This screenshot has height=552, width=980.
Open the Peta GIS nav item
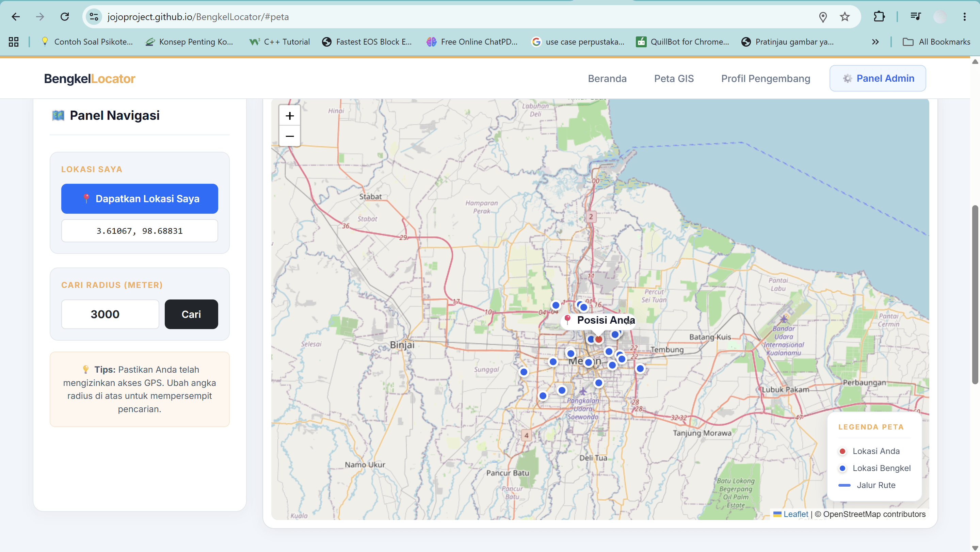coord(674,78)
